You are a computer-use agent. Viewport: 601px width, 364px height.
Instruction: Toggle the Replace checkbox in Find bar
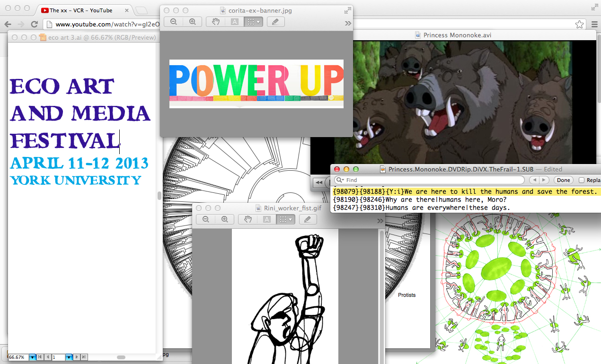pyautogui.click(x=582, y=180)
